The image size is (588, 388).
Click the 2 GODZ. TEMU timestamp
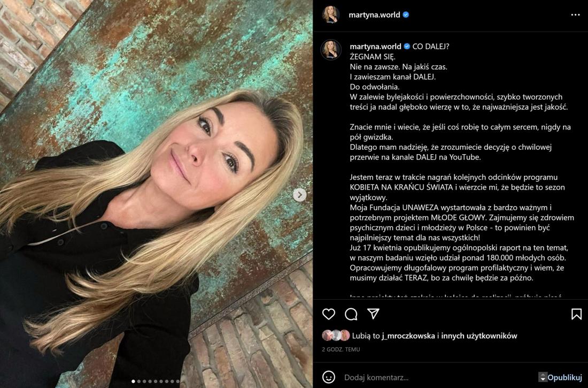point(341,349)
